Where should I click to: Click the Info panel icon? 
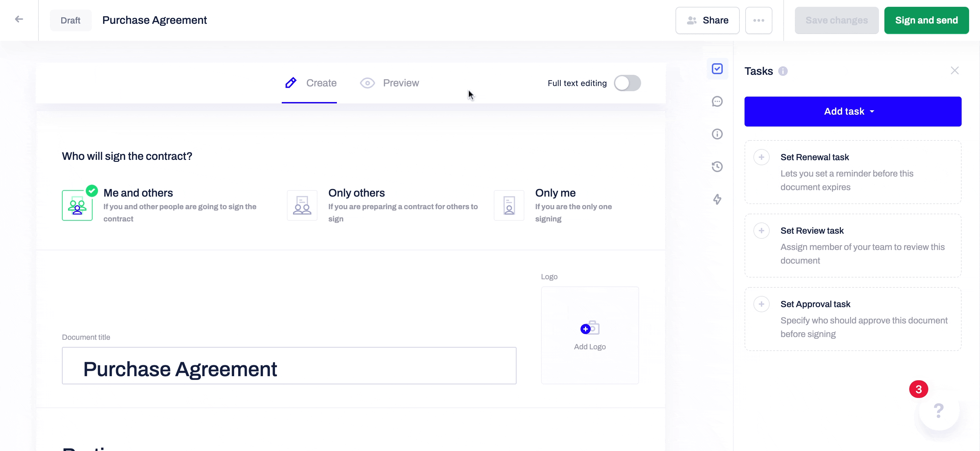tap(717, 134)
